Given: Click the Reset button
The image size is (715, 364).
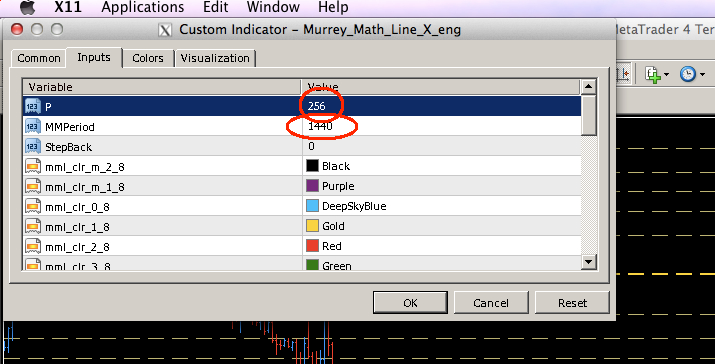Looking at the screenshot, I should [572, 303].
